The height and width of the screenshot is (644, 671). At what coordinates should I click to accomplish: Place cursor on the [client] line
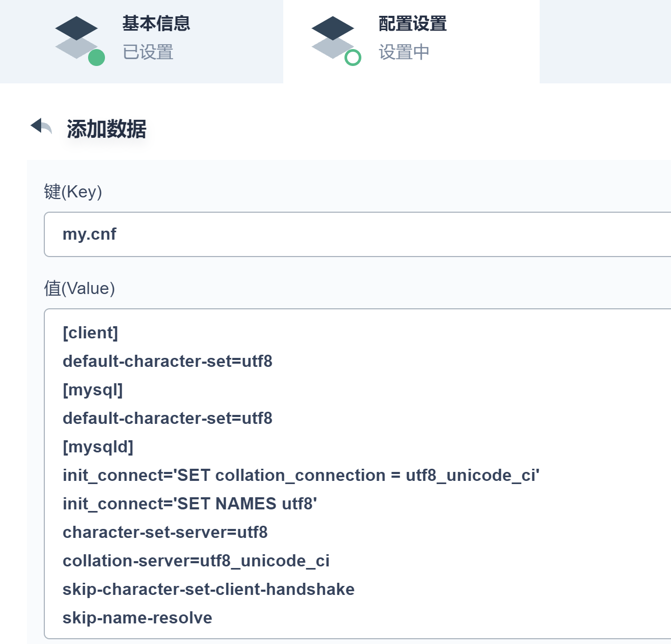tap(90, 333)
